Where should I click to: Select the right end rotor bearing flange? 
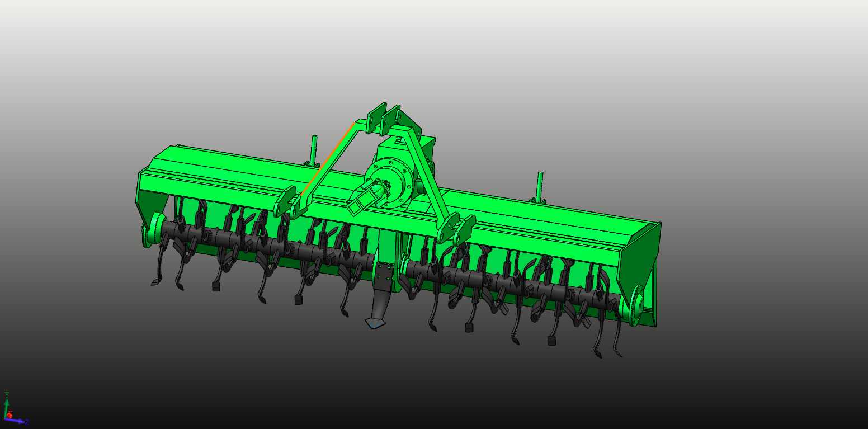pyautogui.click(x=635, y=306)
